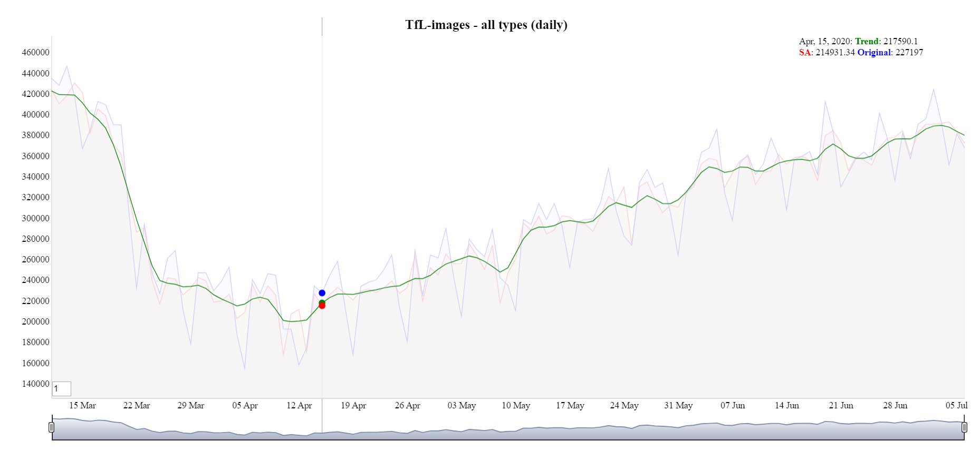This screenshot has height=460, width=980.
Task: Click the 180000 y-axis label
Action: pos(35,342)
